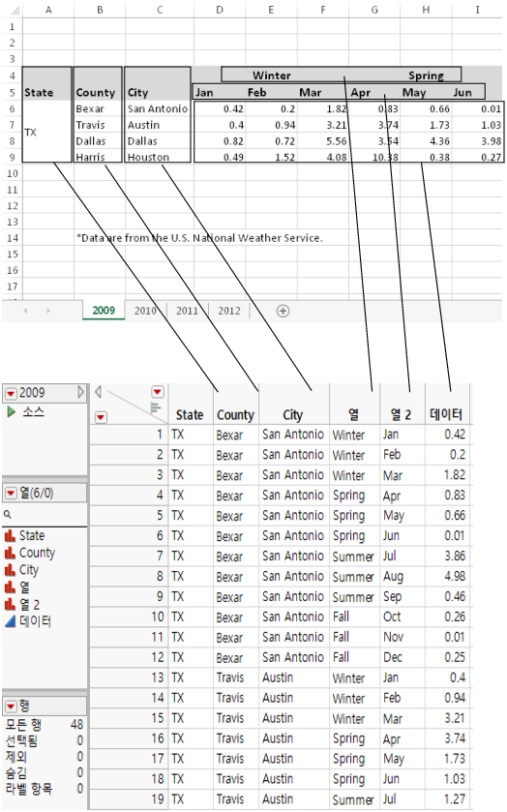Click the 선택됨 selected rows entry
Image resolution: width=507 pixels, height=812 pixels.
44,740
